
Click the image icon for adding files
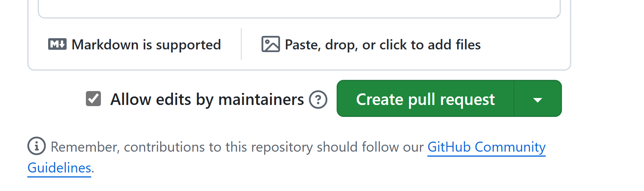point(270,44)
